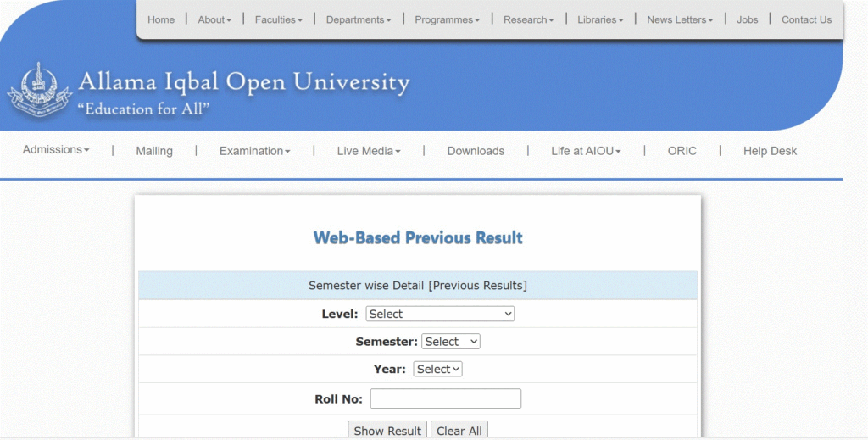Open the News Letters dropdown
Screen dimensions: 868x440
[681, 20]
